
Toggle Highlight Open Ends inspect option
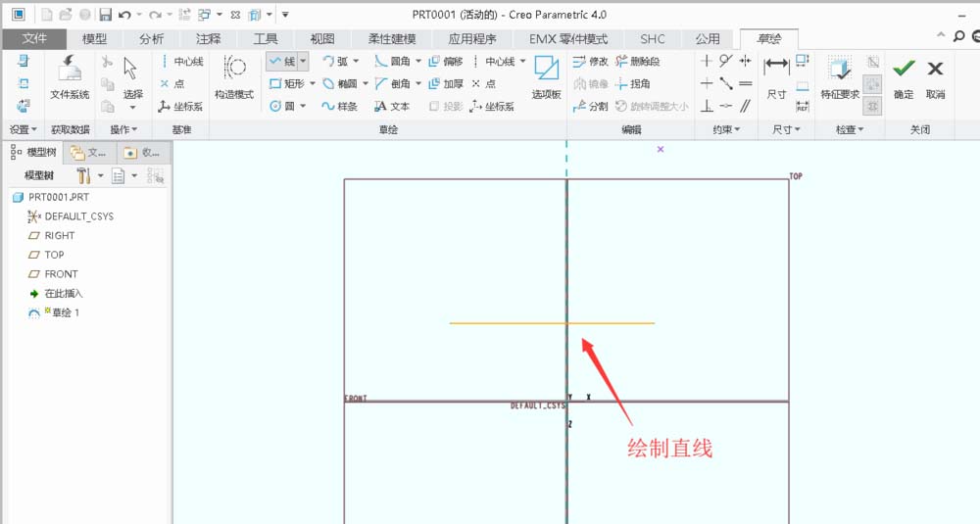(x=872, y=83)
